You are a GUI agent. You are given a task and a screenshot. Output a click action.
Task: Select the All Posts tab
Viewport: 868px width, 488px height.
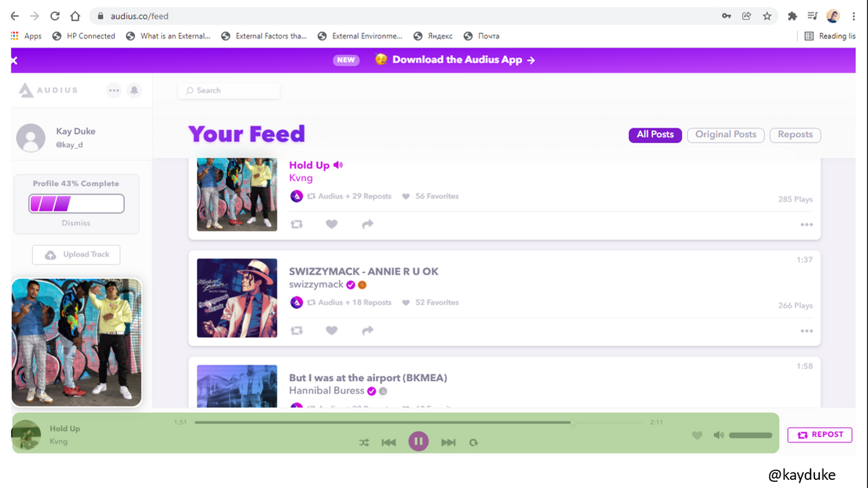(655, 135)
